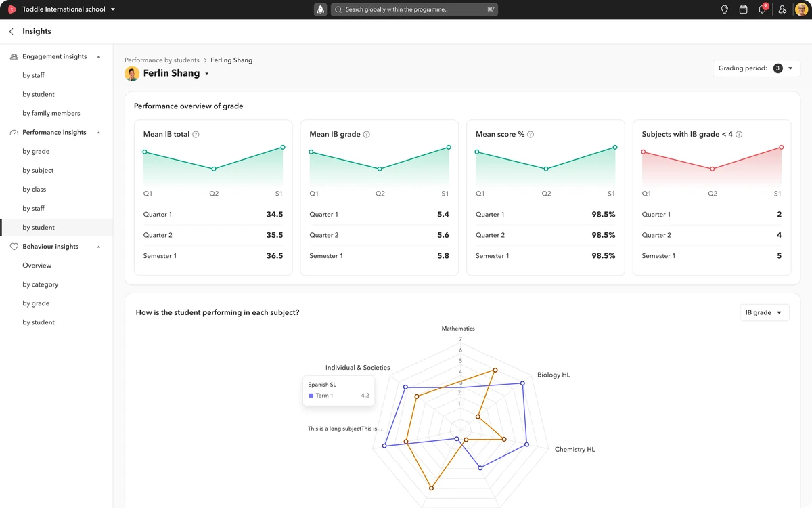Collapse the Behaviour insights section

coord(99,247)
